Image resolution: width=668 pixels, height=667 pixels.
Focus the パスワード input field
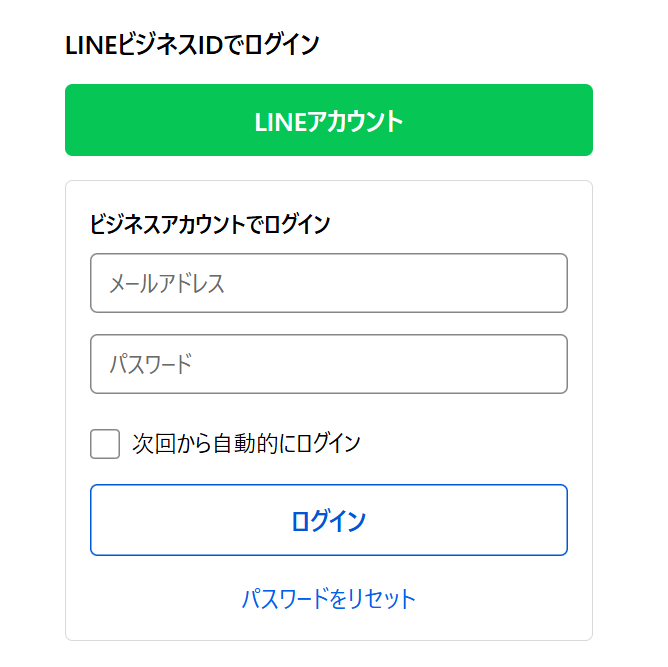click(x=329, y=363)
